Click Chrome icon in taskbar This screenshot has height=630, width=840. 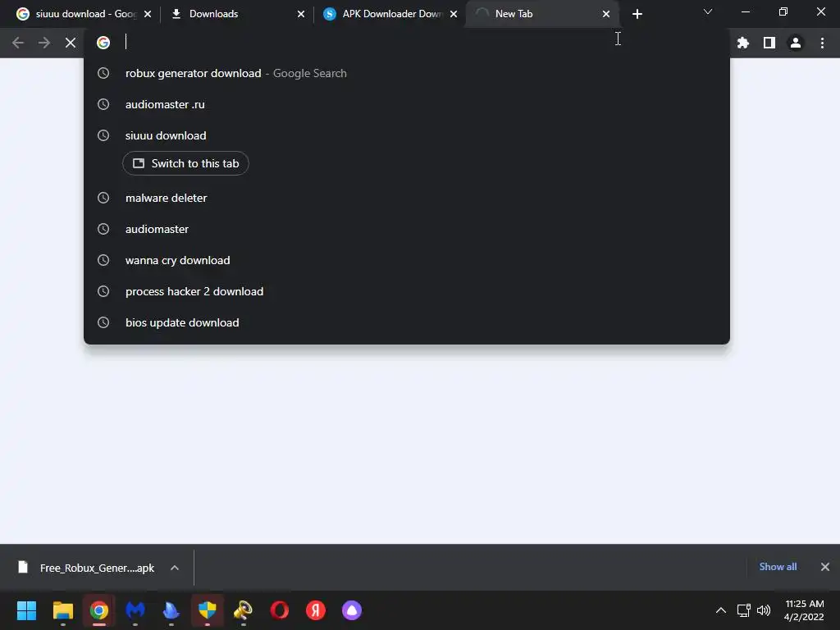99,610
